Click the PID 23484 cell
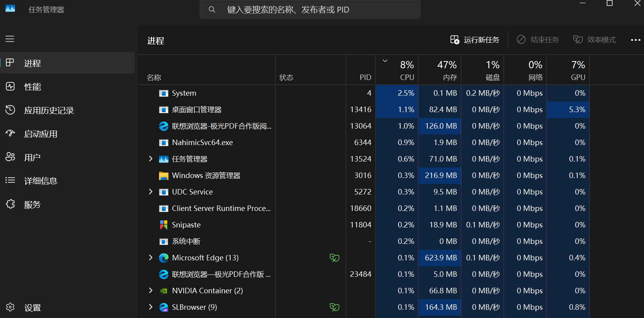This screenshot has height=318, width=644. click(x=360, y=274)
